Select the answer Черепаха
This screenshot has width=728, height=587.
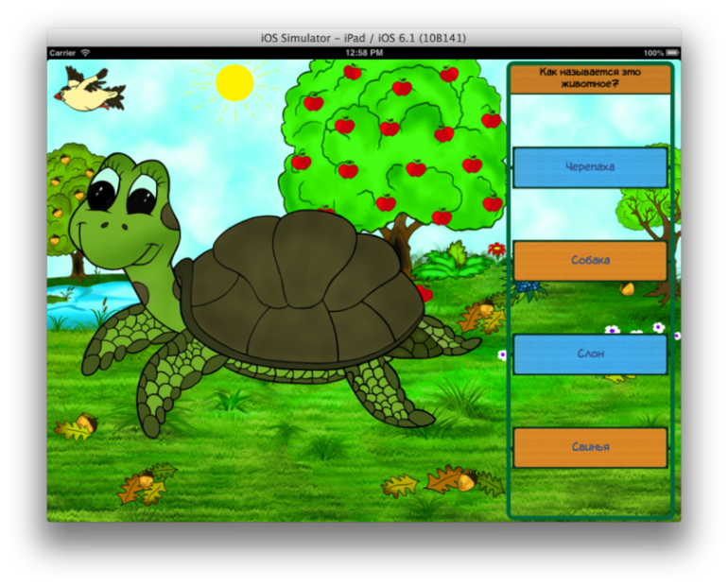point(590,167)
